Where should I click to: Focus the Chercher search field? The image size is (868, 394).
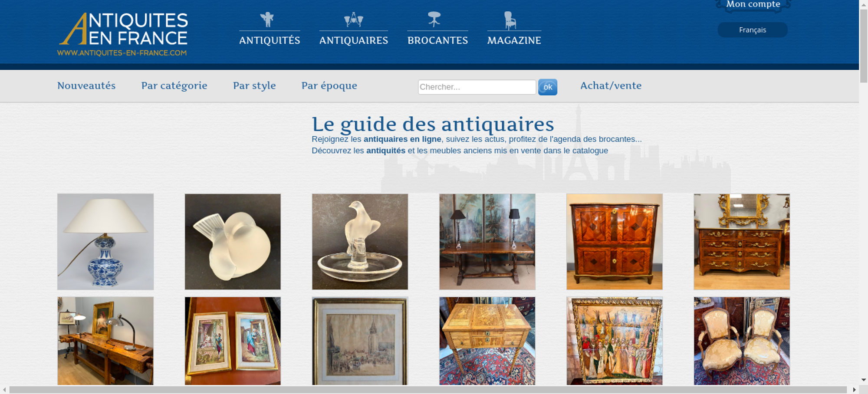[477, 87]
